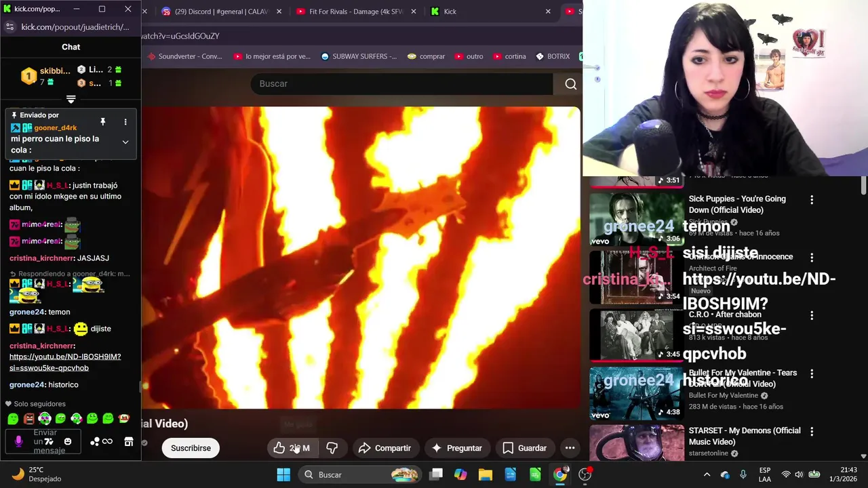Save video with Guardar button
The height and width of the screenshot is (488, 868).
click(x=525, y=448)
